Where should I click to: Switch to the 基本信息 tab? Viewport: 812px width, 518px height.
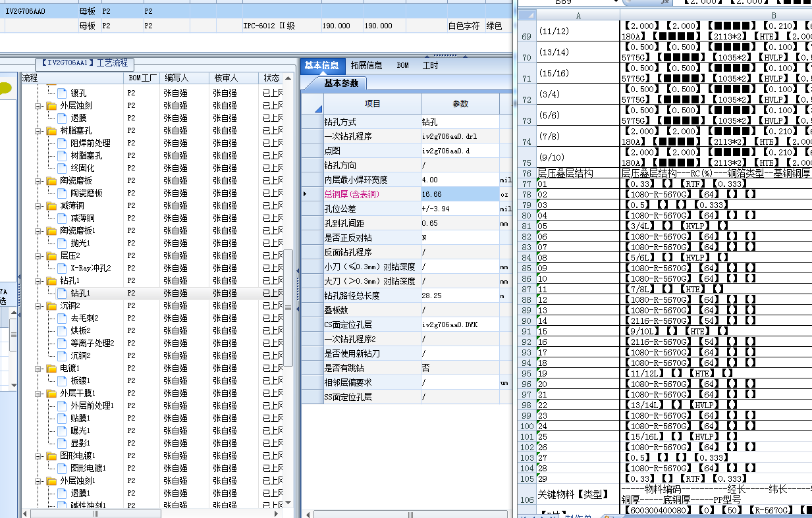[321, 66]
